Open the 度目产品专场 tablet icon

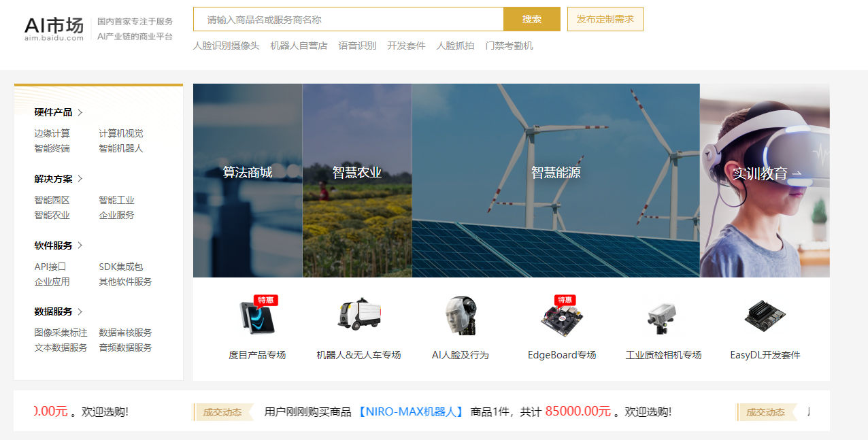[257, 318]
